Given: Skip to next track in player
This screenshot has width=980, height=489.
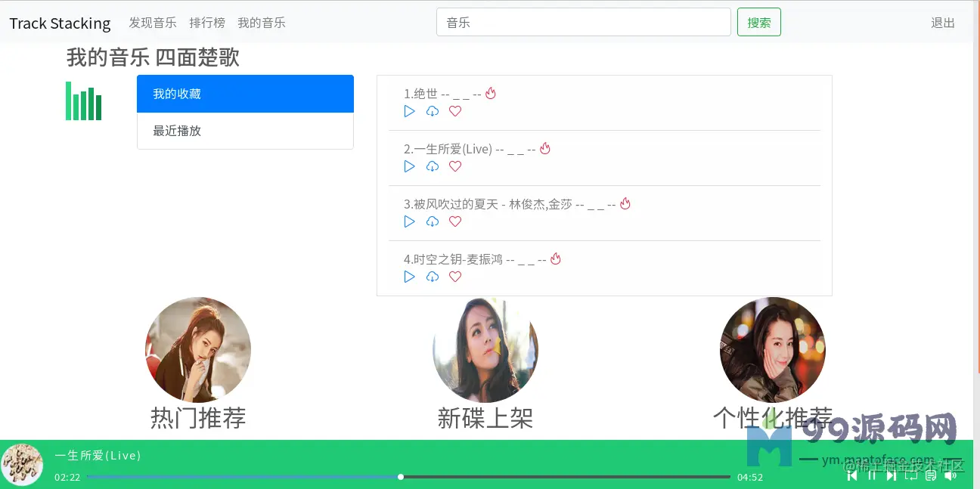Looking at the screenshot, I should pyautogui.click(x=892, y=475).
